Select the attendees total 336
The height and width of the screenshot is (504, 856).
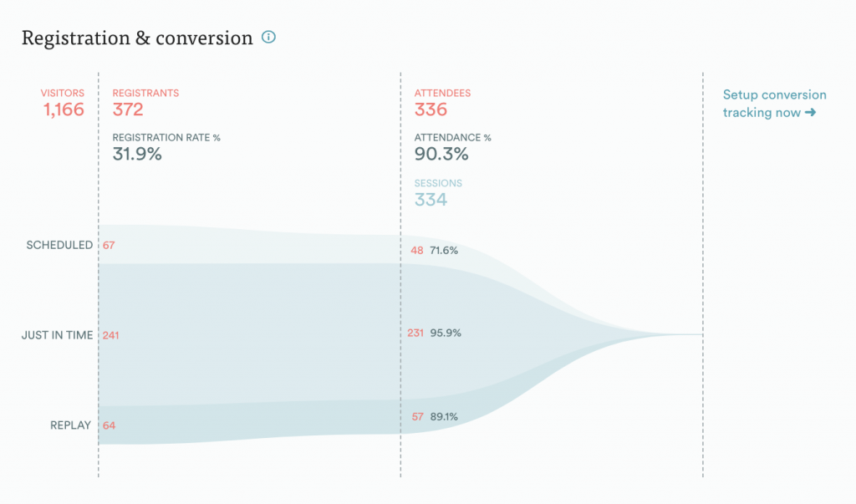point(431,109)
